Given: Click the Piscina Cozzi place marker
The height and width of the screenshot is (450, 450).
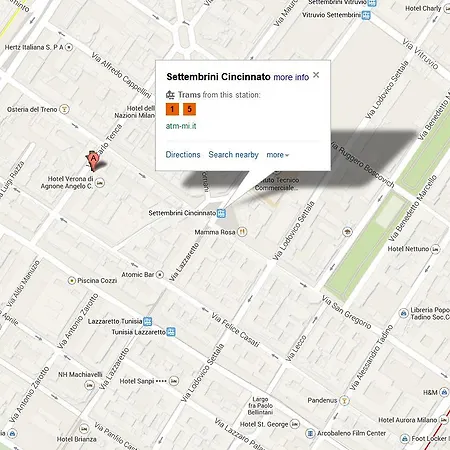Looking at the screenshot, I should [72, 281].
